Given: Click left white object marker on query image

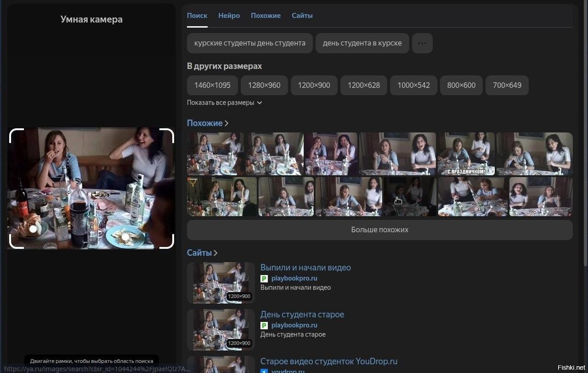Looking at the screenshot, I should point(33,229).
